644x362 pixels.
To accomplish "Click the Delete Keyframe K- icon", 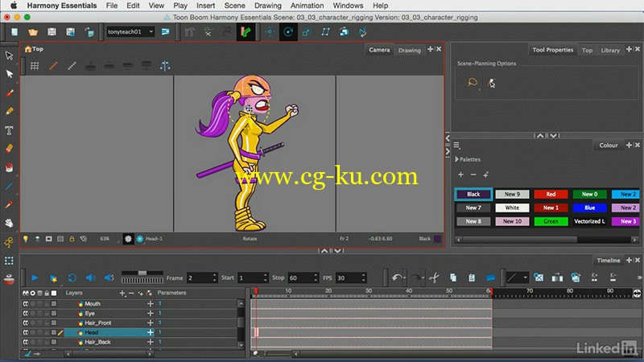I will pyautogui.click(x=613, y=278).
